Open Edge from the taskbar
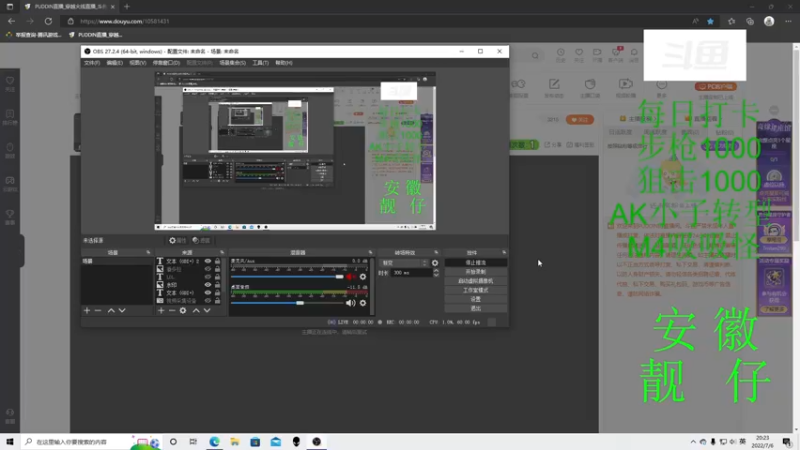The width and height of the screenshot is (800, 450). (x=214, y=442)
